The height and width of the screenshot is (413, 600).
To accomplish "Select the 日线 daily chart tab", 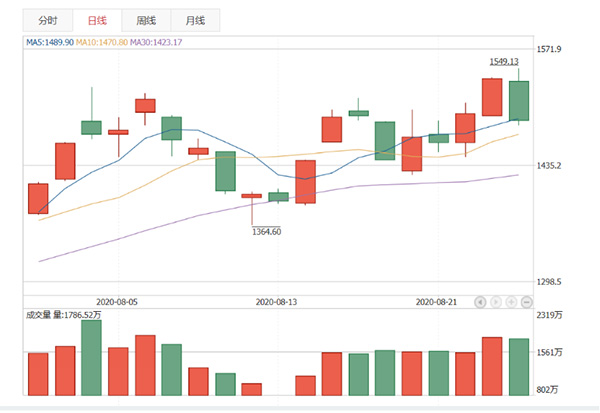I will [x=96, y=21].
